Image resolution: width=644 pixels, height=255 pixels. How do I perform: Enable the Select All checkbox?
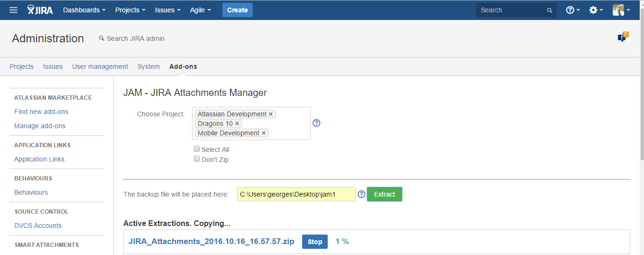tap(197, 149)
